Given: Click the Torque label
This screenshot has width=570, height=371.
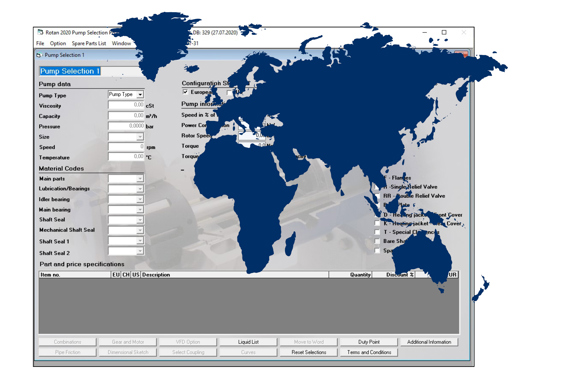Looking at the screenshot, I should pyautogui.click(x=190, y=146).
